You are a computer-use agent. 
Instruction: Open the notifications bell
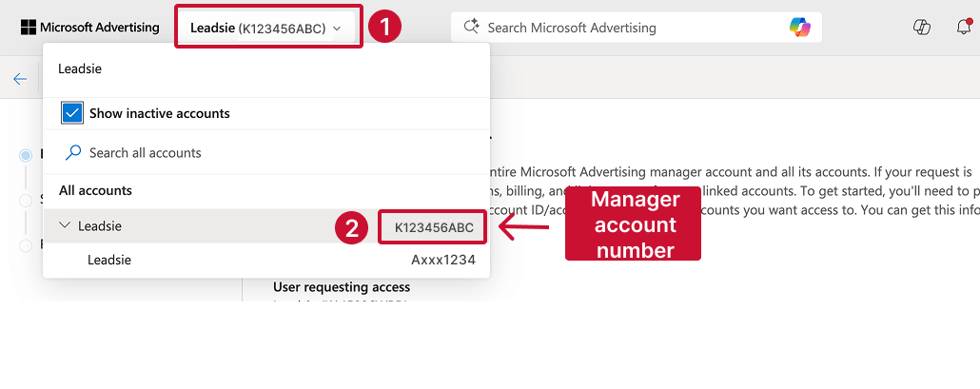tap(964, 28)
